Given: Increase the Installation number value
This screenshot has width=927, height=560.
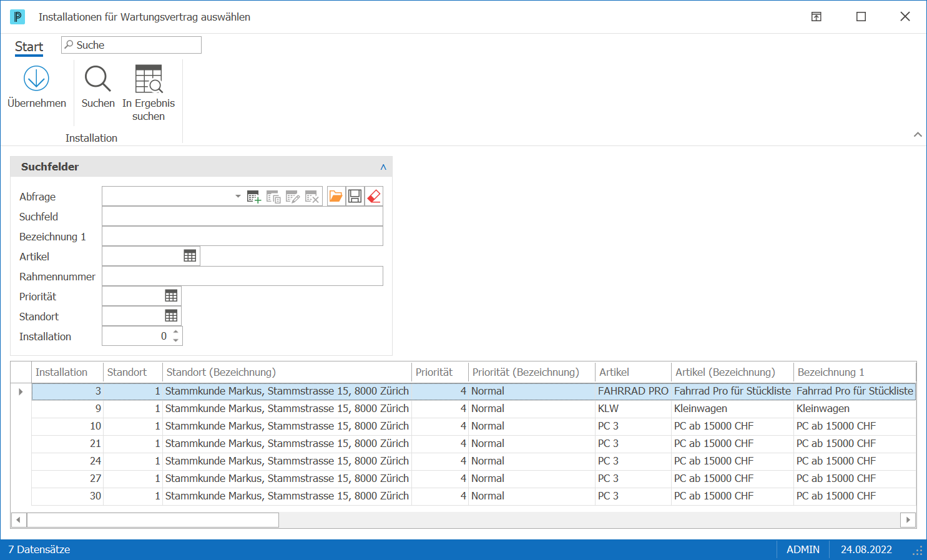Looking at the screenshot, I should pos(176,332).
